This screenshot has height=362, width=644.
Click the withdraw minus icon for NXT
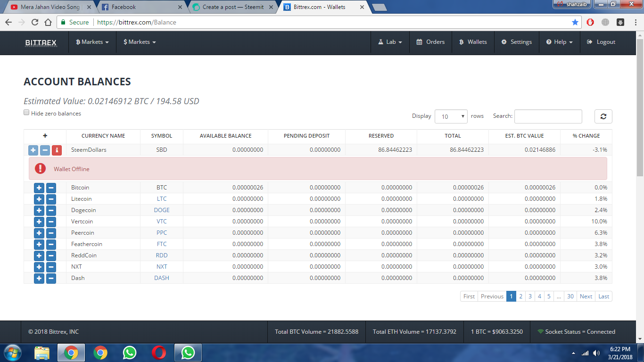coord(51,267)
